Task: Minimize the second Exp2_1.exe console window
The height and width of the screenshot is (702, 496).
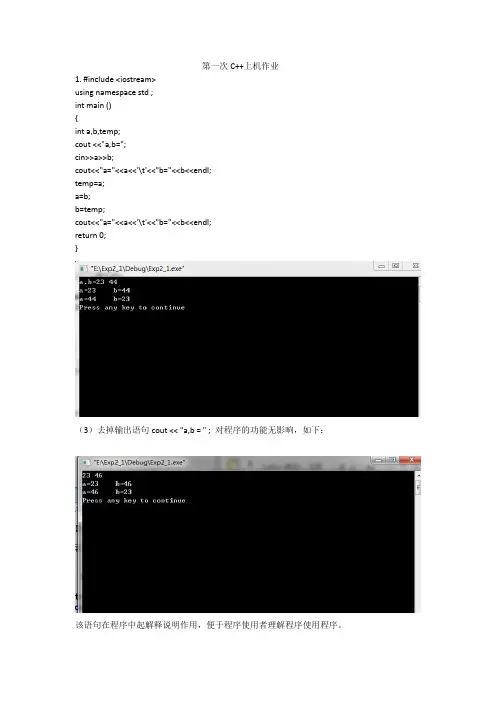Action: [x=377, y=460]
